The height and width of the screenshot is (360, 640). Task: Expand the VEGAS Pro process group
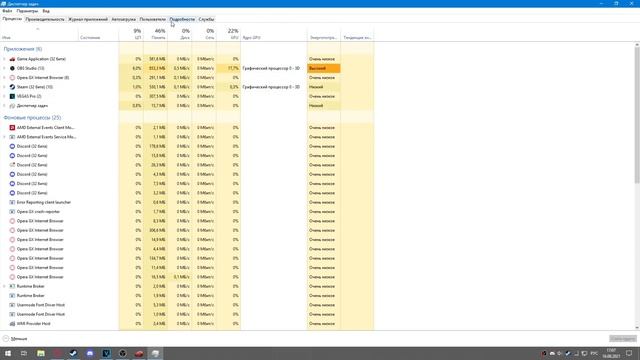coord(4,96)
